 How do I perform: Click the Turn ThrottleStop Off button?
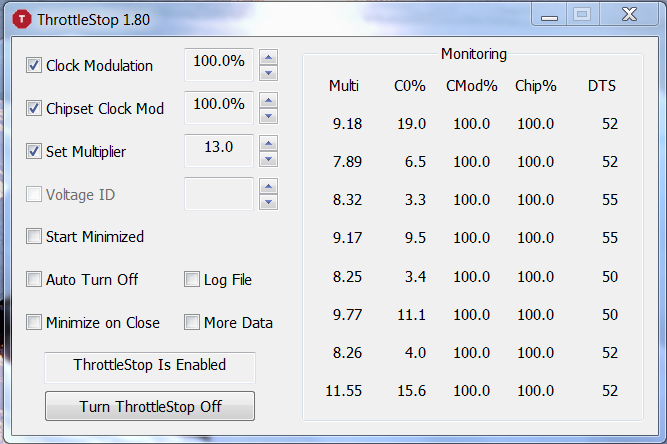(x=150, y=406)
